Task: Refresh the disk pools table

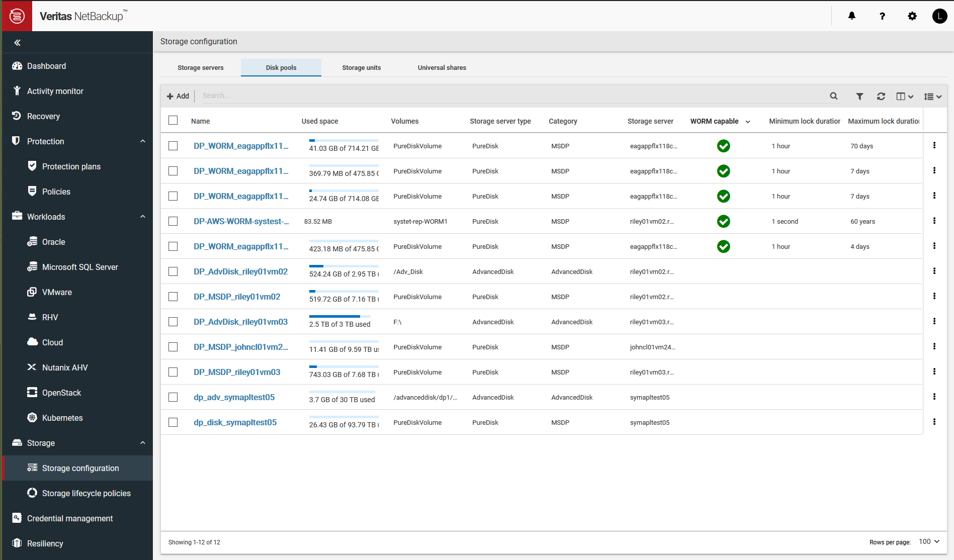Action: click(881, 96)
